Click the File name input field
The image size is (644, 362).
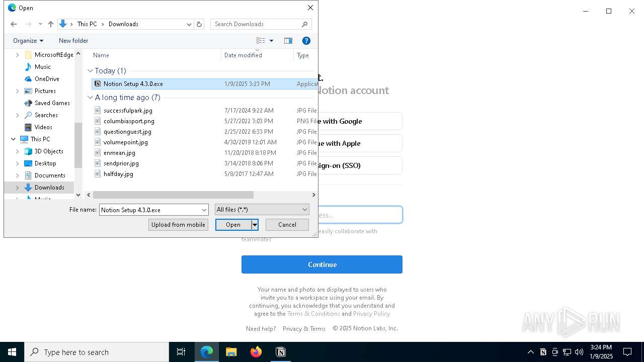point(150,210)
